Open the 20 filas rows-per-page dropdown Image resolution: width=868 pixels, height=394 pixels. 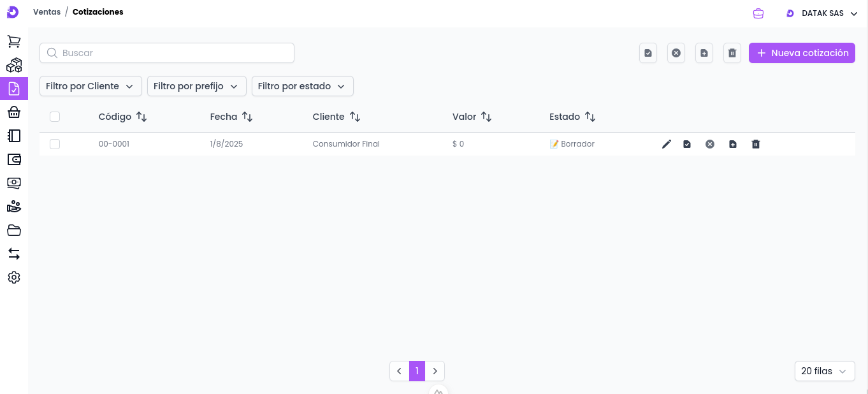[x=824, y=371]
